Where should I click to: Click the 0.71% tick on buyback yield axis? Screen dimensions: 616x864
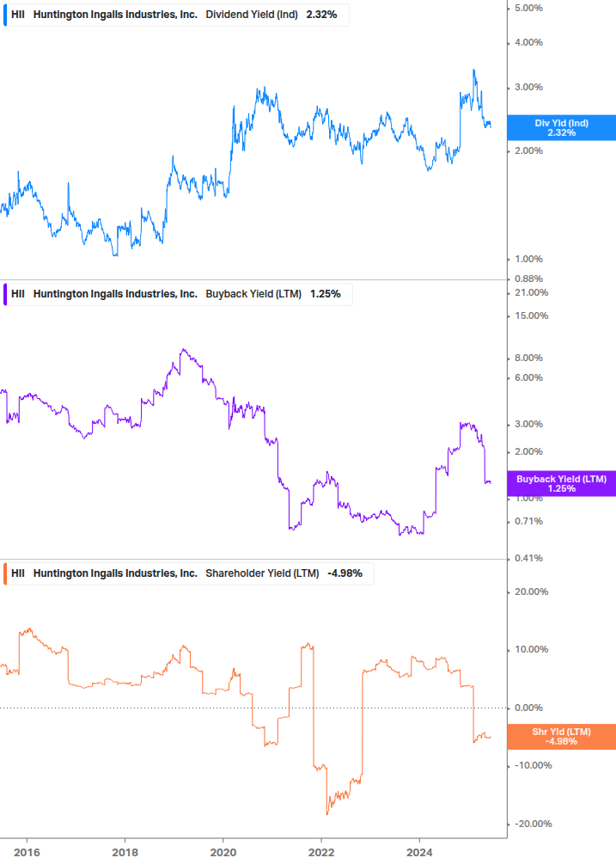click(x=528, y=521)
